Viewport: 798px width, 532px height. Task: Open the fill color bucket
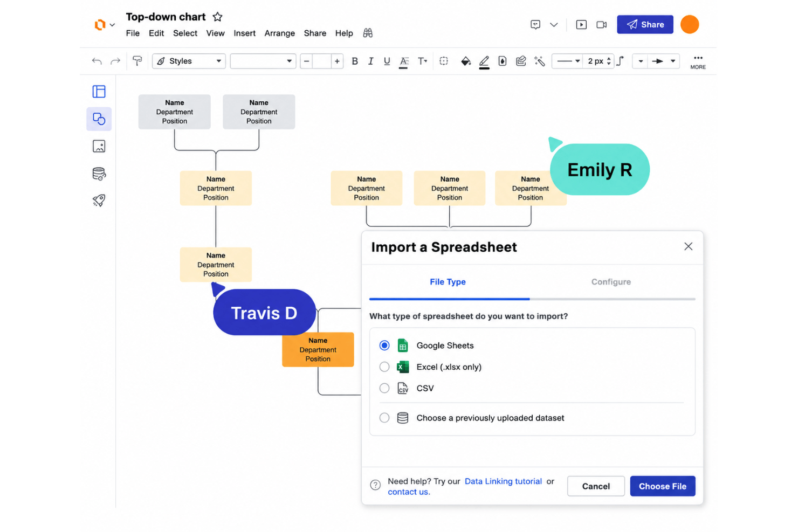[x=466, y=61]
